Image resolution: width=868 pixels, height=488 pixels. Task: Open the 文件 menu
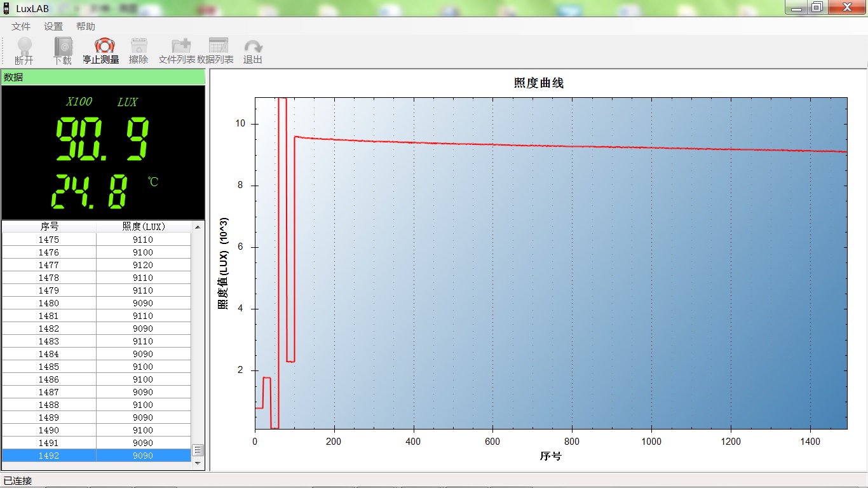(21, 26)
